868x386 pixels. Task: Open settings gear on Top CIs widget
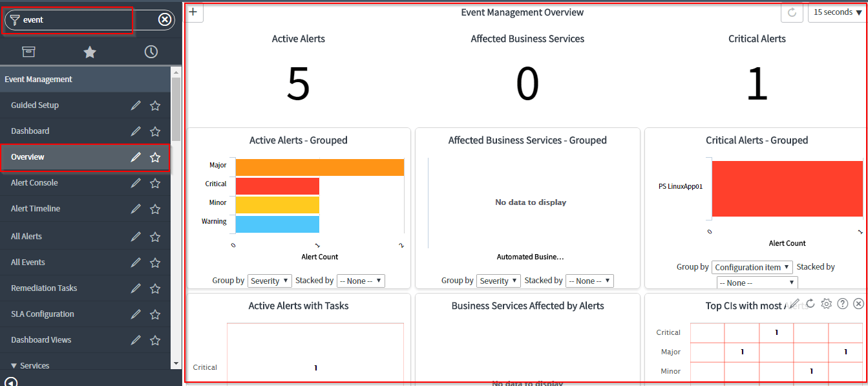[826, 303]
